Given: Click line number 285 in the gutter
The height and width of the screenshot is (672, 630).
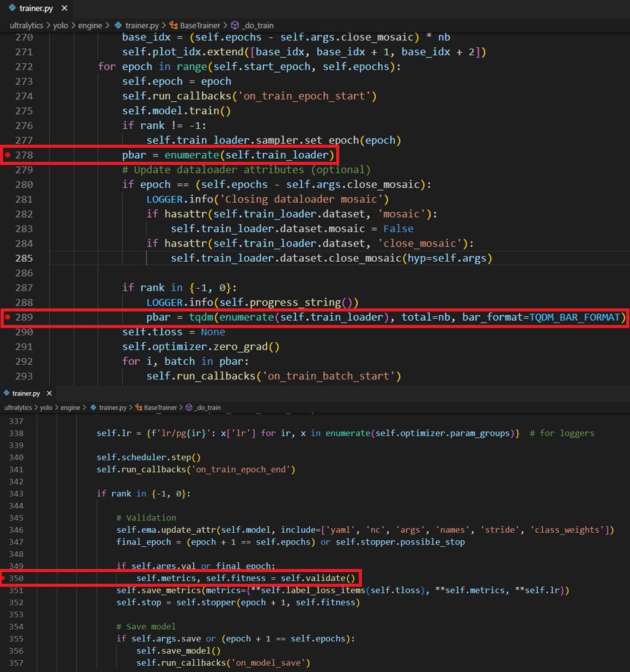Looking at the screenshot, I should click(24, 258).
